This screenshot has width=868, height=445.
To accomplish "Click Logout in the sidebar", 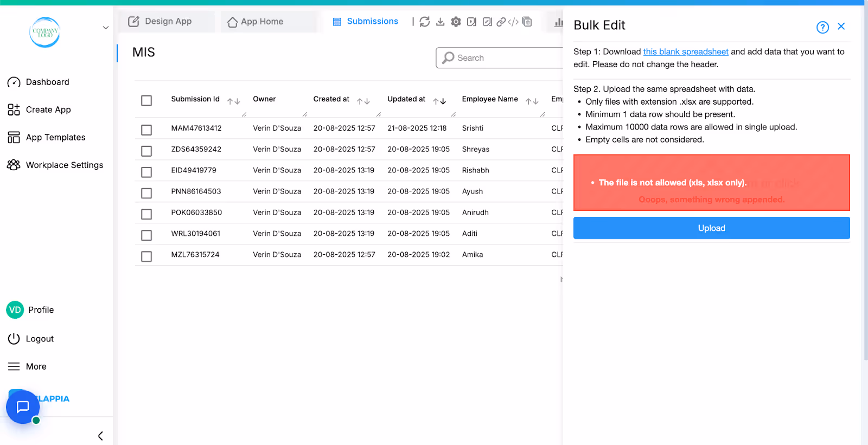I will [x=30, y=339].
